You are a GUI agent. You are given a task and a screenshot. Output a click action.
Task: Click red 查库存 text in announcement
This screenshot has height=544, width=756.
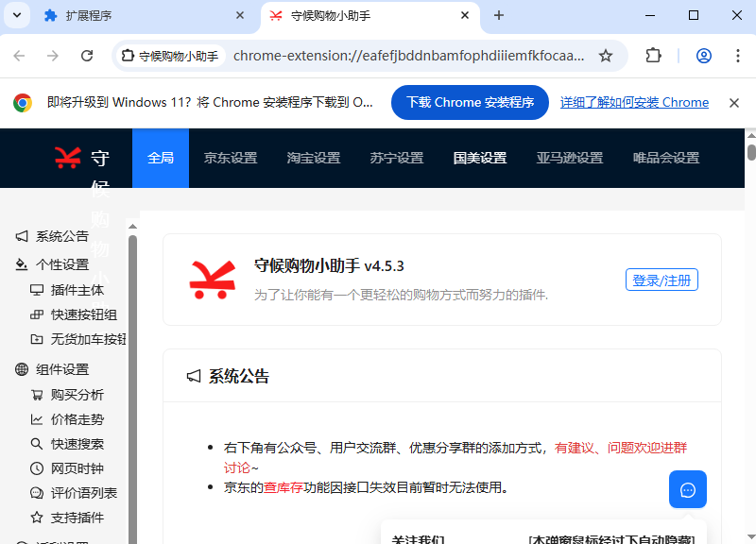283,487
